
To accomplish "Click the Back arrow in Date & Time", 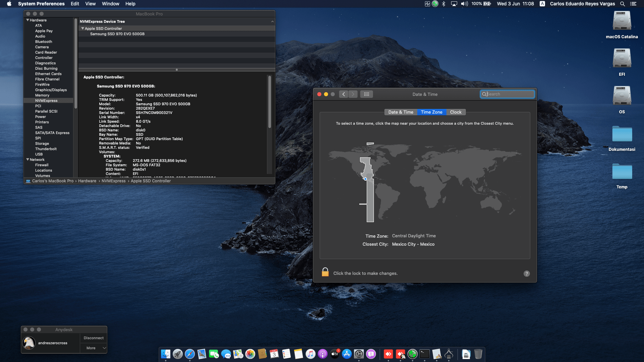I will 343,94.
